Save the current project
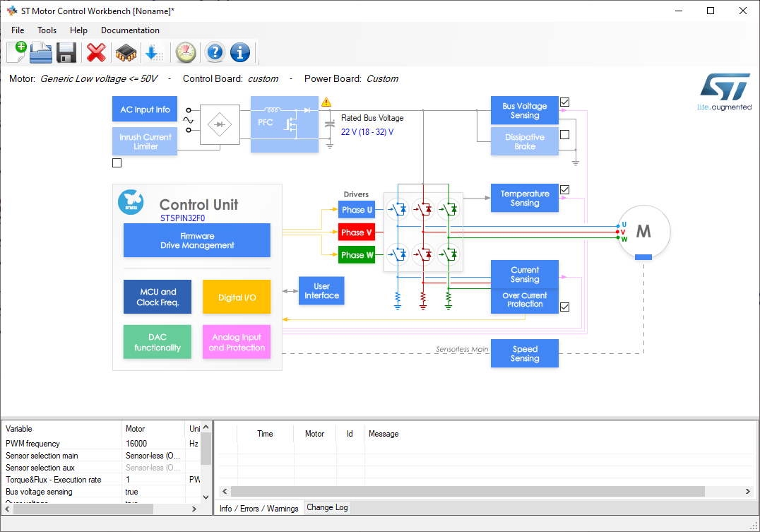Screen dimensions: 760x532 [66, 52]
